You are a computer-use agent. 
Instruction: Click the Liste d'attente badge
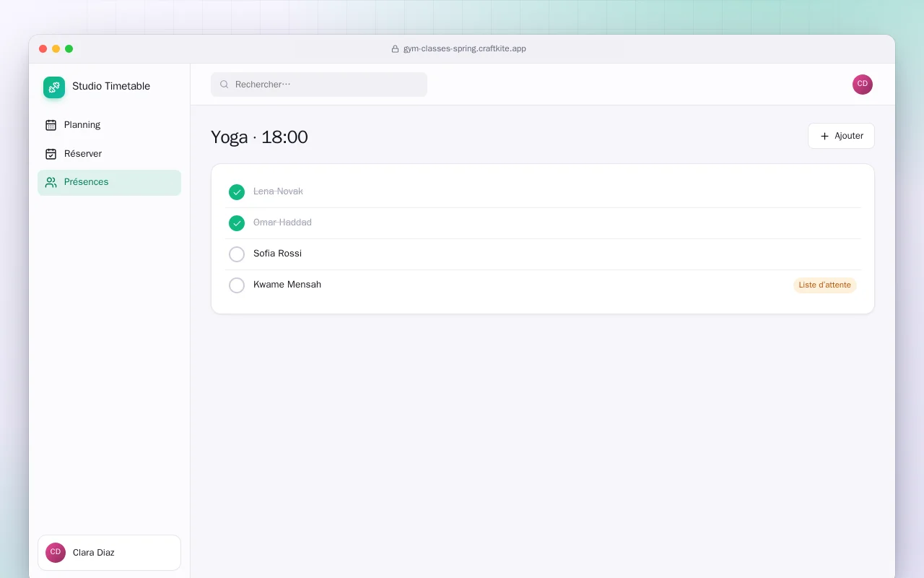point(825,285)
